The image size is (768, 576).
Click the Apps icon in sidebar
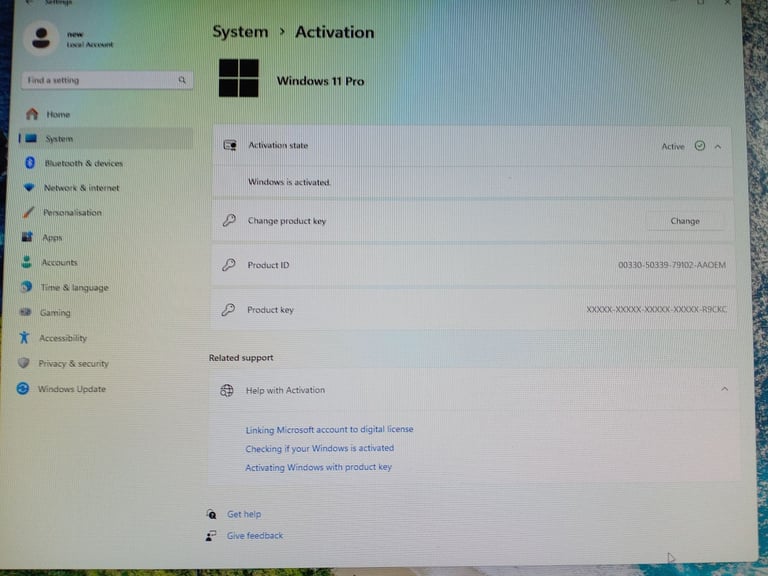27,237
